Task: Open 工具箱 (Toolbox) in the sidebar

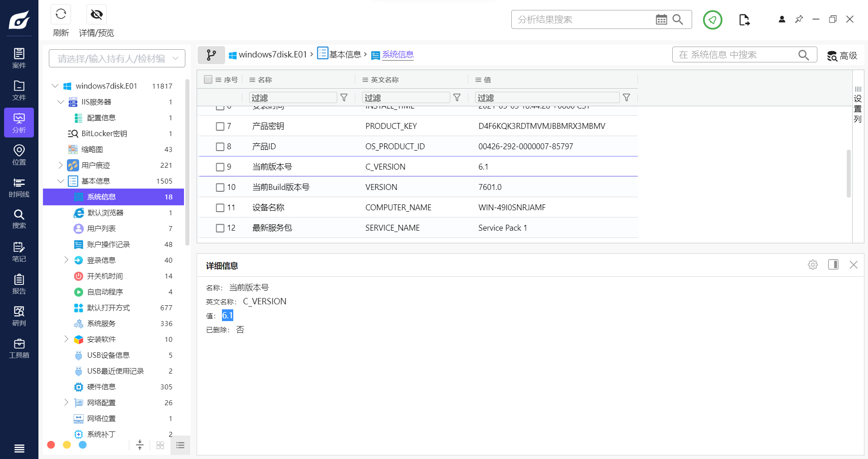Action: point(19,349)
